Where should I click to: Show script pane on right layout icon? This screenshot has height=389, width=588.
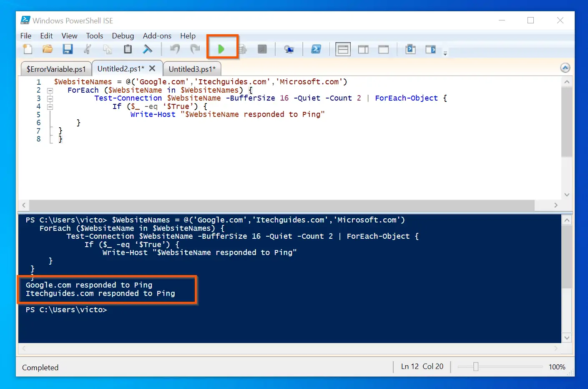[x=363, y=49]
